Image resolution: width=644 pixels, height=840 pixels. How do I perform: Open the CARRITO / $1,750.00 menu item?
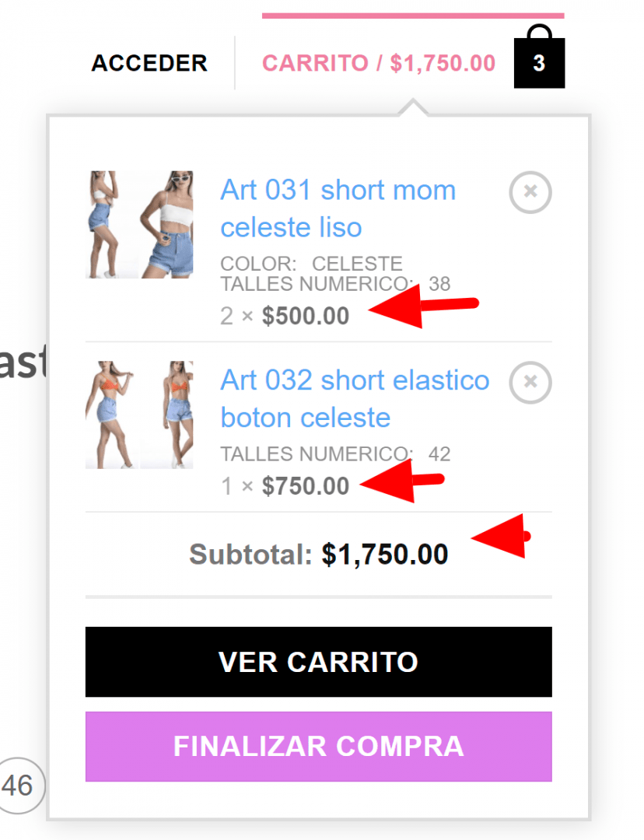point(379,63)
